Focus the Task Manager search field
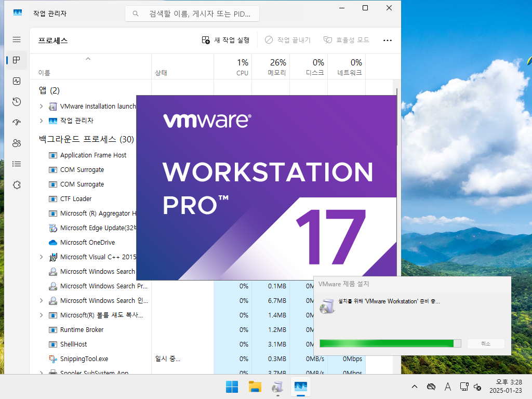 (192, 14)
